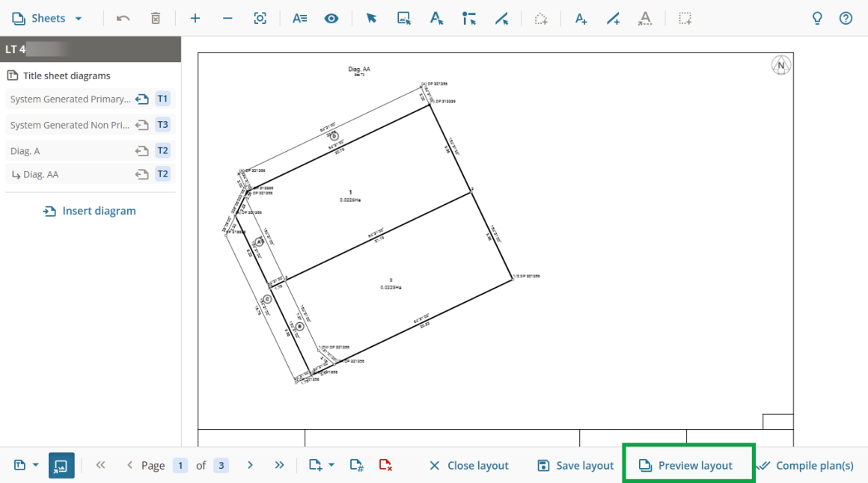Image resolution: width=868 pixels, height=483 pixels.
Task: Click the sheet template icon at bottom left
Action: [x=20, y=465]
